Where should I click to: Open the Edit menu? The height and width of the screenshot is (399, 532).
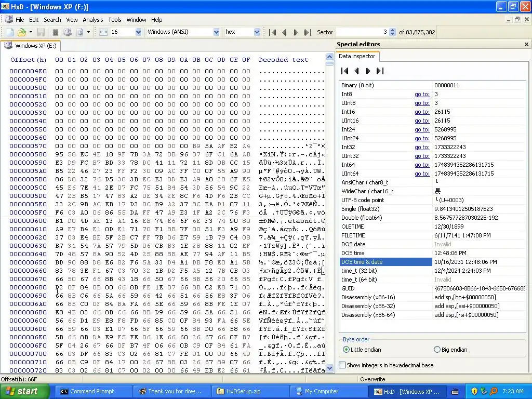click(x=34, y=20)
